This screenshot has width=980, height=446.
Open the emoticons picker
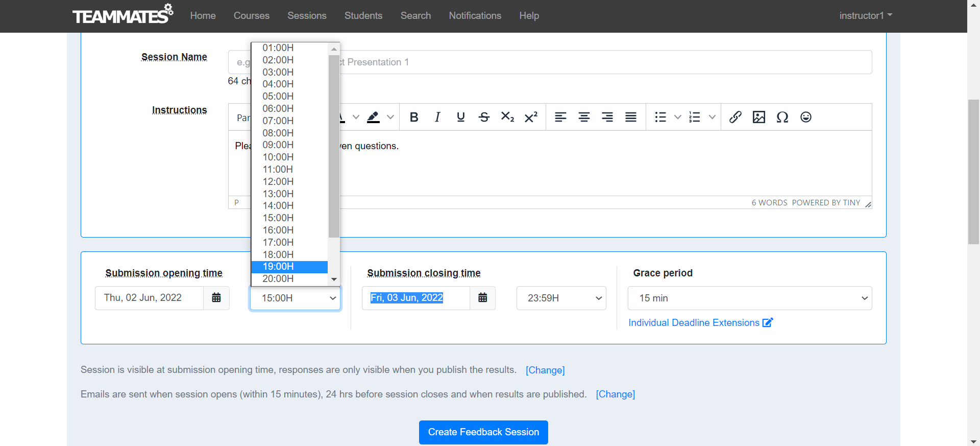pos(806,118)
